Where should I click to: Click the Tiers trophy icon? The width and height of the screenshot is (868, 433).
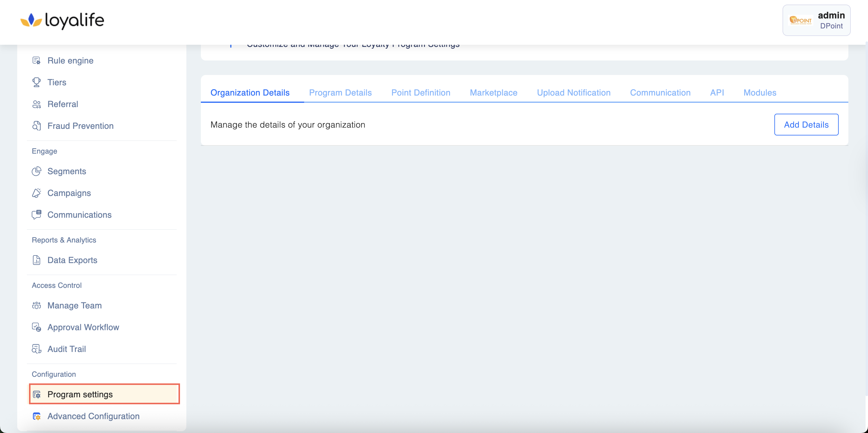pyautogui.click(x=36, y=82)
